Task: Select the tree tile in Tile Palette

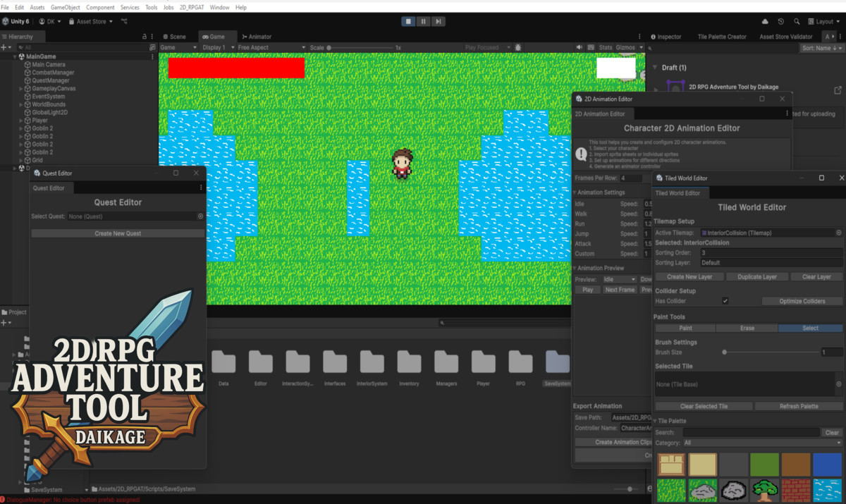Action: (765, 490)
